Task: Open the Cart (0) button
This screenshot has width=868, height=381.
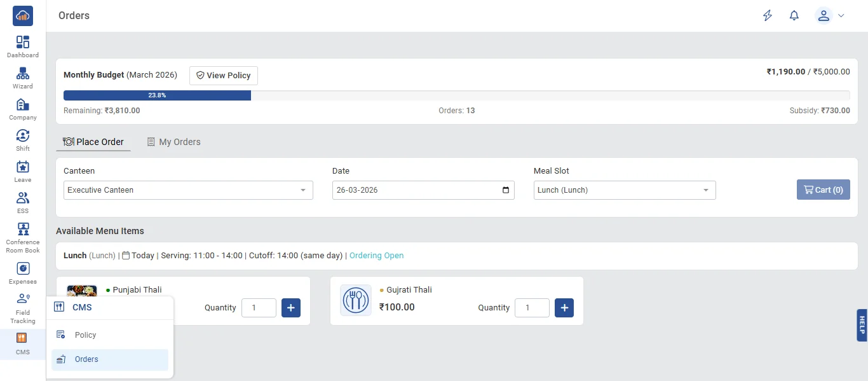Action: click(824, 190)
